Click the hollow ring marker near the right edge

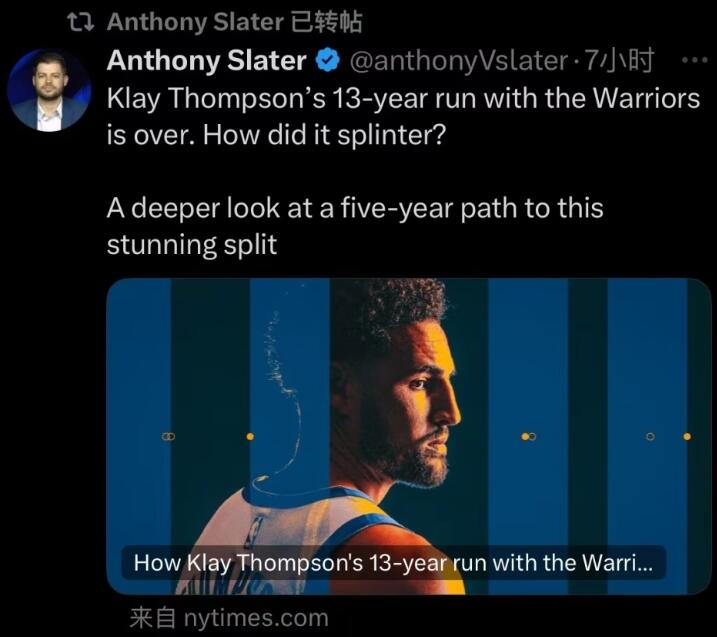point(650,436)
